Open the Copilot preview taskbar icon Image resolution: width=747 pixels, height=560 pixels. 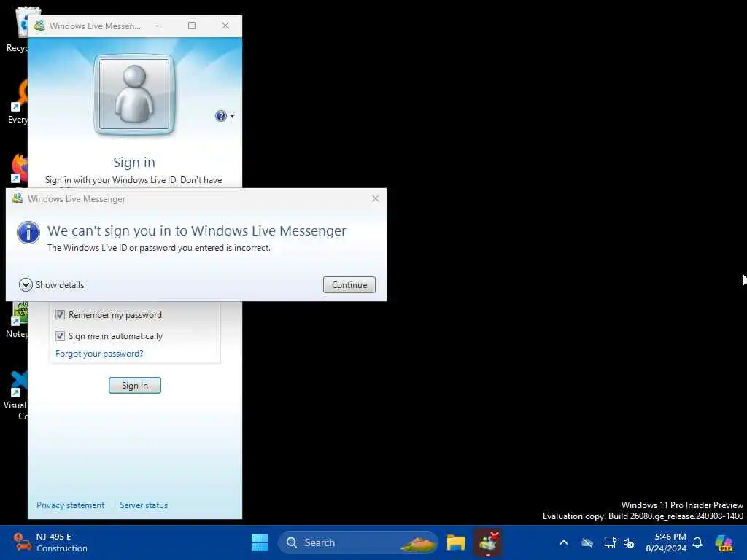click(724, 542)
